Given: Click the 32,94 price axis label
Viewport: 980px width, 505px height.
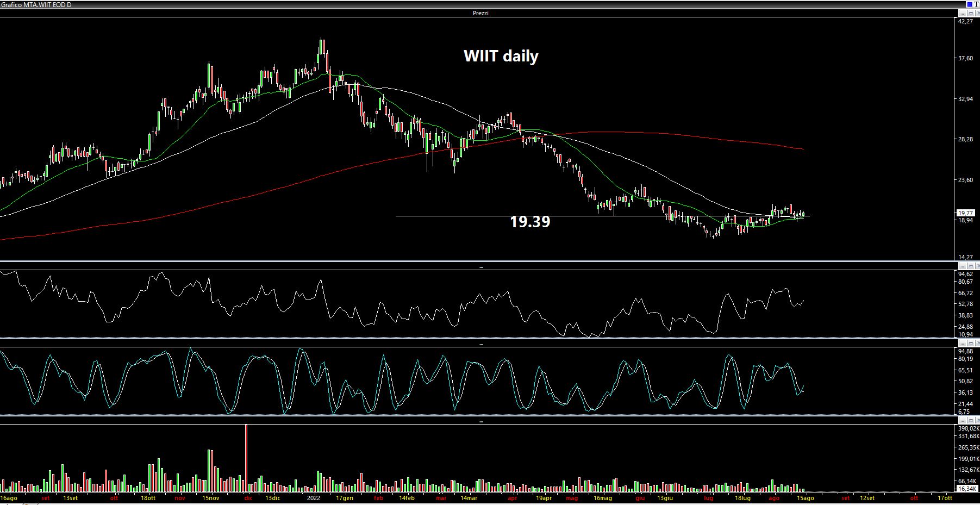Looking at the screenshot, I should 965,99.
